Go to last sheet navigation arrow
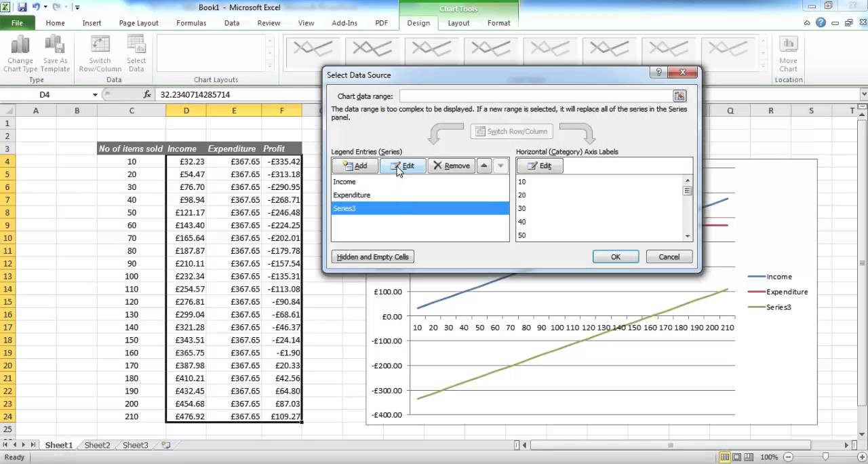Viewport: 868px width, 464px height. click(33, 445)
